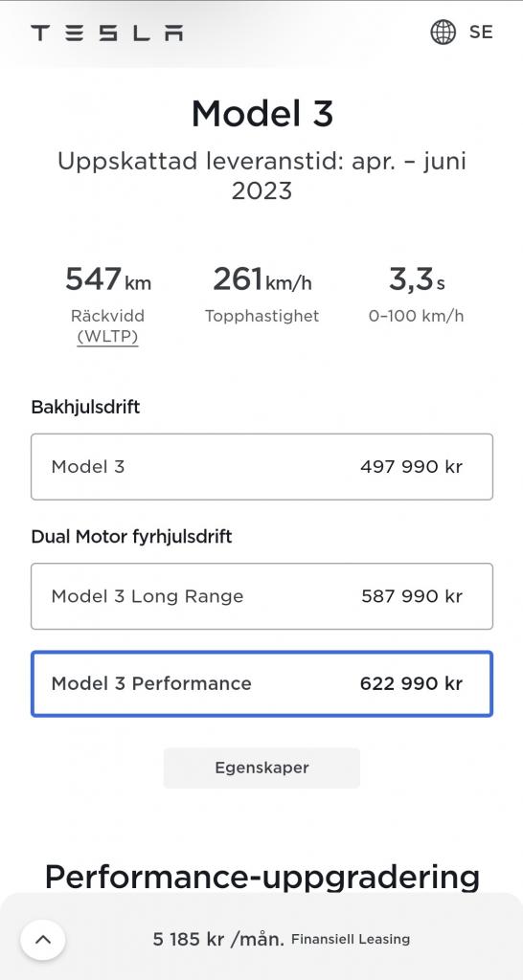Click the Finansiell Leasing label
The height and width of the screenshot is (980, 523).
click(x=351, y=939)
